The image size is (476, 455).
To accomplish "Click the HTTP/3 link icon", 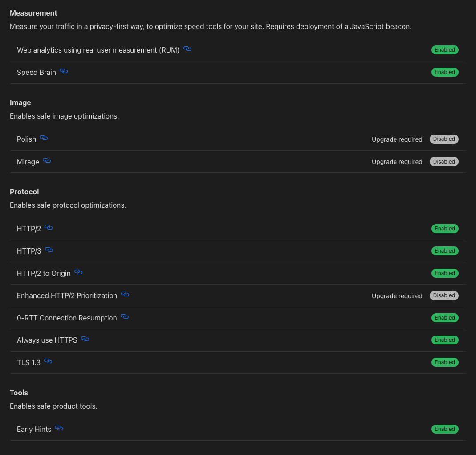I will tap(49, 250).
